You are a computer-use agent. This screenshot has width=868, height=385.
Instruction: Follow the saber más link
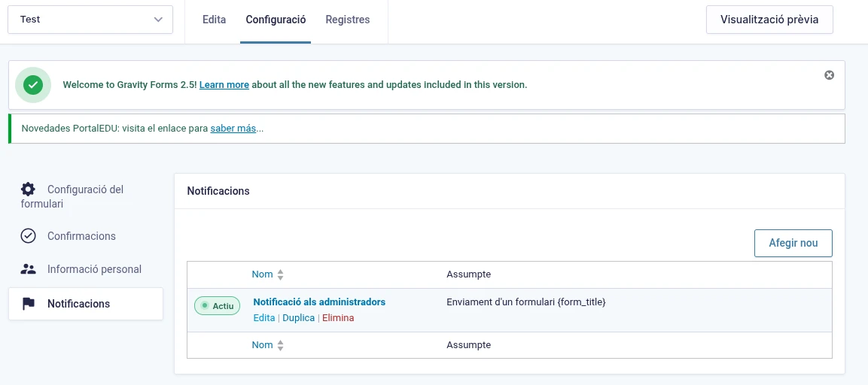(x=233, y=129)
